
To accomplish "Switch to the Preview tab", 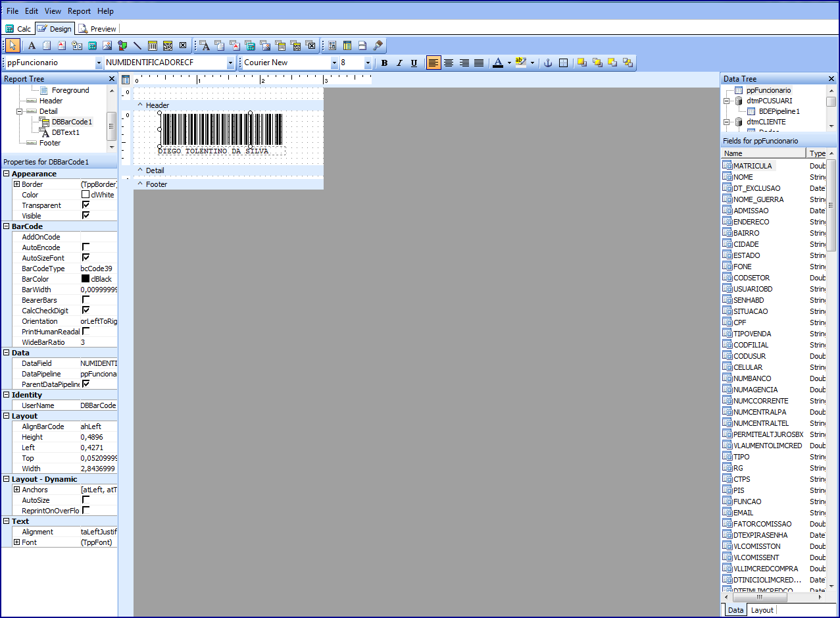I will (x=97, y=29).
